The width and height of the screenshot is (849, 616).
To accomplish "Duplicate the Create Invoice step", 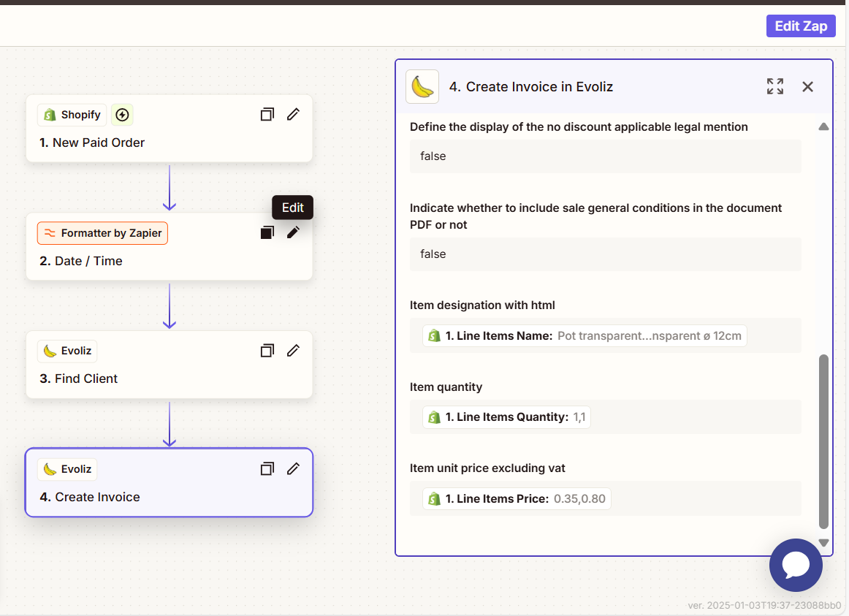I will coord(267,468).
